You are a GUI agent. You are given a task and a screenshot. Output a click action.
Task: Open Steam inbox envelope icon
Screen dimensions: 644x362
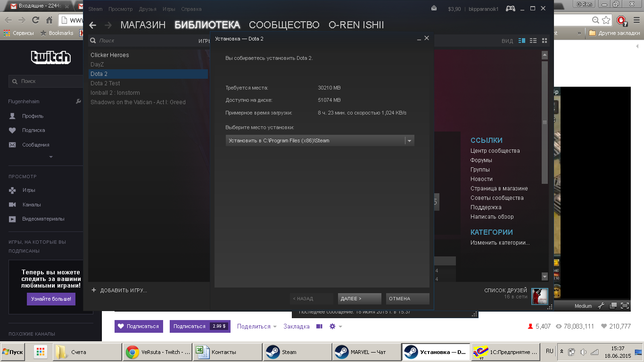434,8
